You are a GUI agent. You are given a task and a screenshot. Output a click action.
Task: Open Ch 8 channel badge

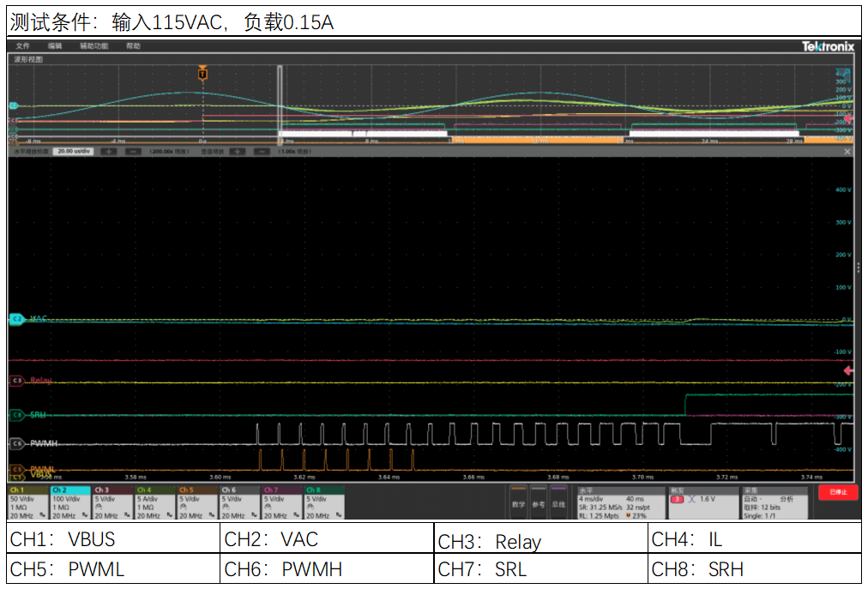(324, 502)
